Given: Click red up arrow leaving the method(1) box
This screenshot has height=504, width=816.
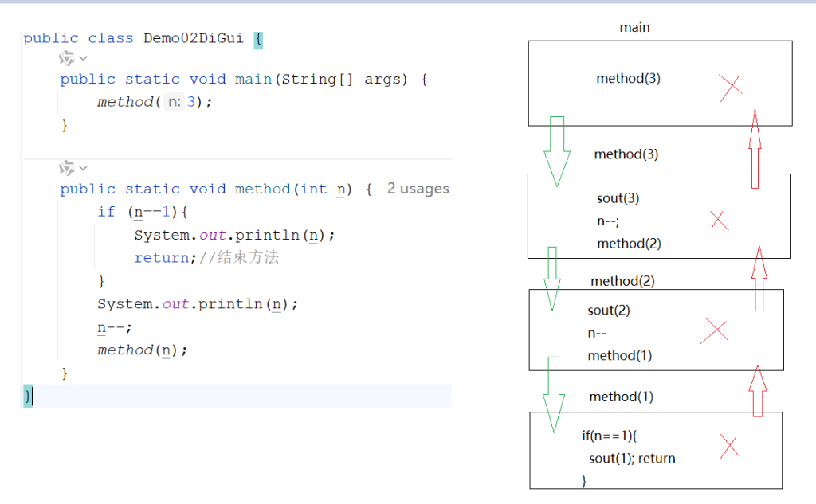Looking at the screenshot, I should 757,390.
